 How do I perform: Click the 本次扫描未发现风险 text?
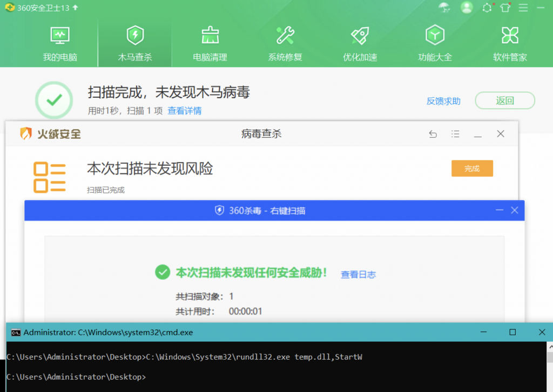coord(150,168)
